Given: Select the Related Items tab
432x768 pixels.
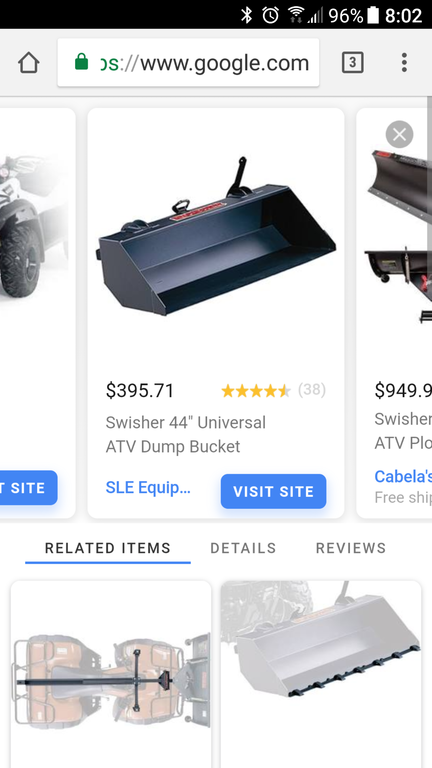Looking at the screenshot, I should 108,548.
